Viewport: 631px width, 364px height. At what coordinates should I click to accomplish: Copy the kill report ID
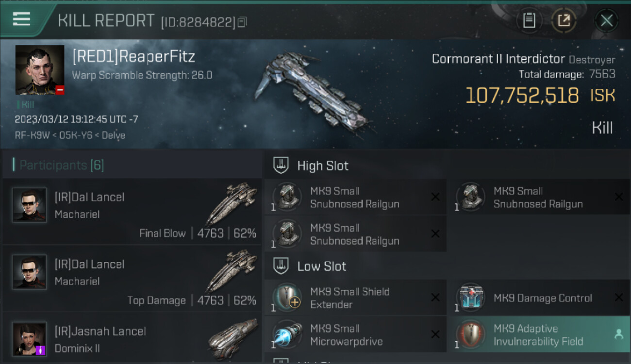(x=242, y=22)
